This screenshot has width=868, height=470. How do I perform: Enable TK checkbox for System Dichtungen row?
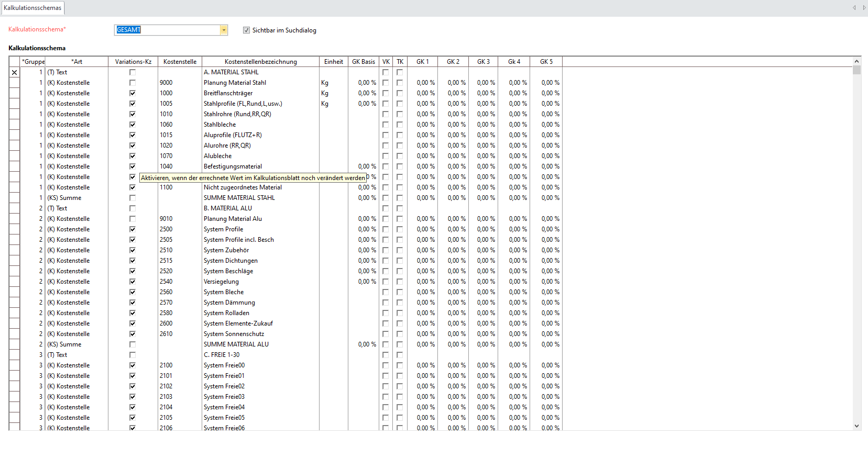coord(400,261)
